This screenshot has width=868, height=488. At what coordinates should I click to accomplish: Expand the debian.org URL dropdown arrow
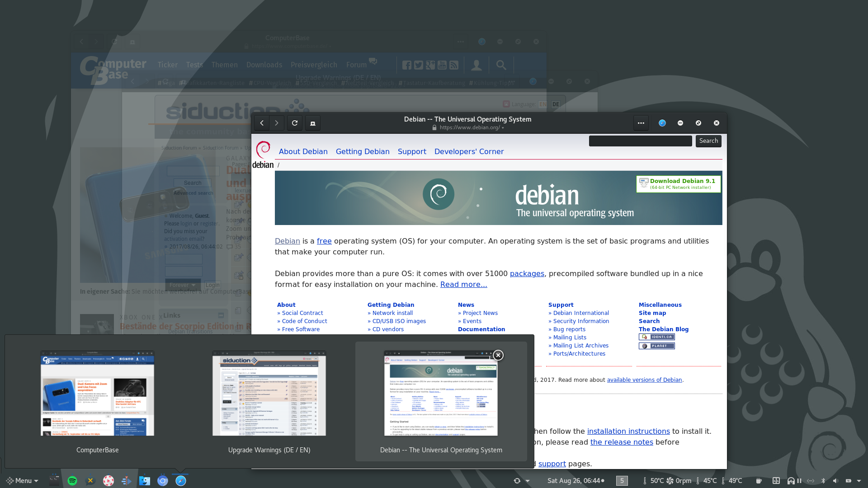503,128
